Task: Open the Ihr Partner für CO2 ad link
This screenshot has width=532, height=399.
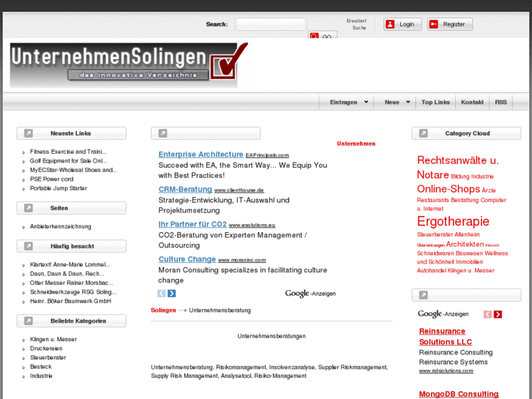Action: [x=192, y=225]
